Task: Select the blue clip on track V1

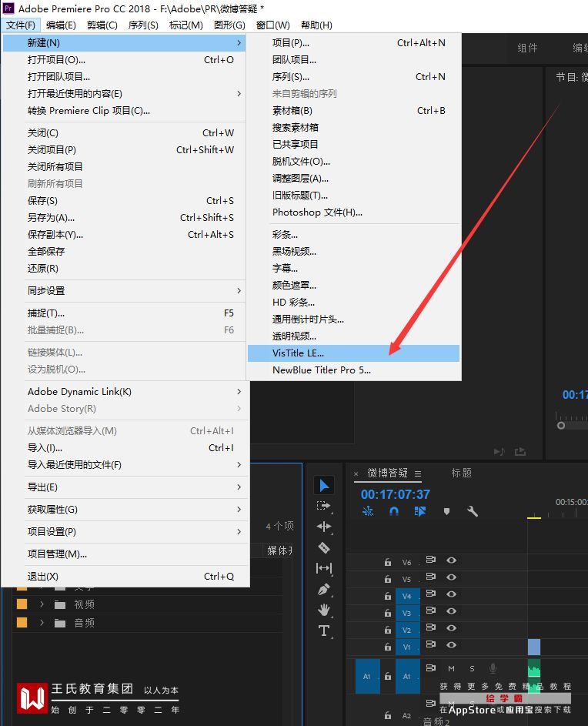Action: [534, 647]
